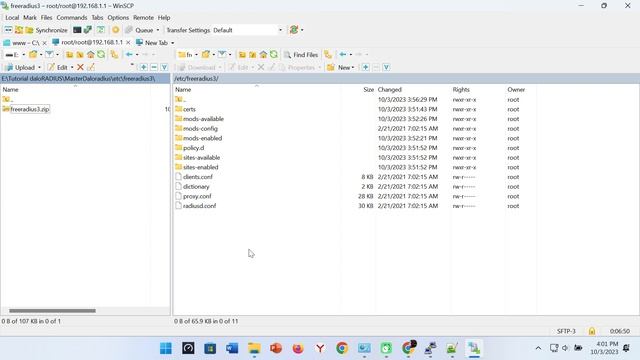This screenshot has height=360, width=640.
Task: Click the Queue toolbar button
Action: [140, 30]
